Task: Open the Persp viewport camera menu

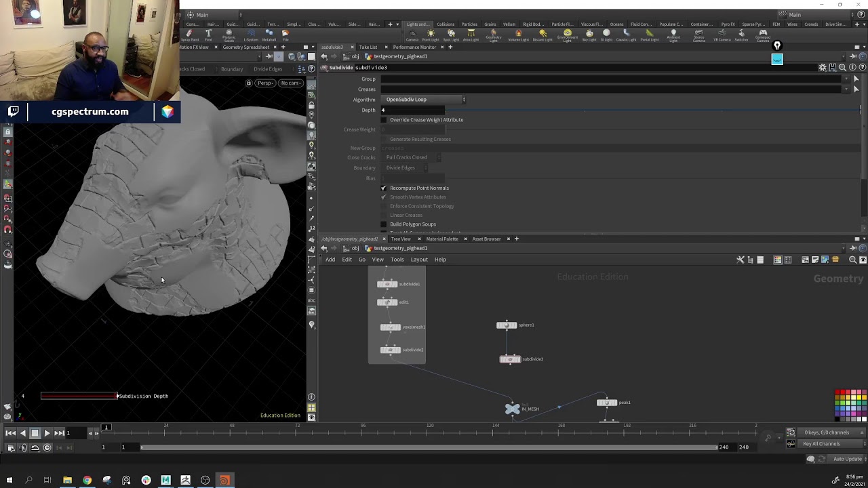Action: point(265,83)
